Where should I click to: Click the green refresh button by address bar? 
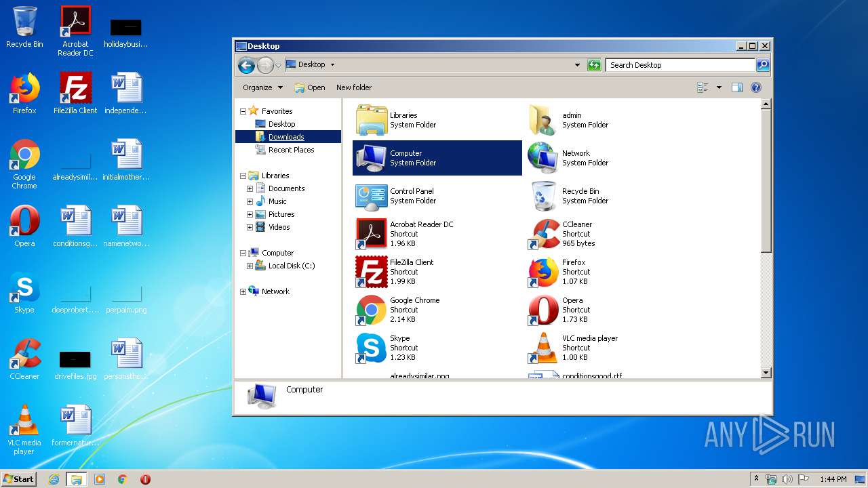pos(594,65)
